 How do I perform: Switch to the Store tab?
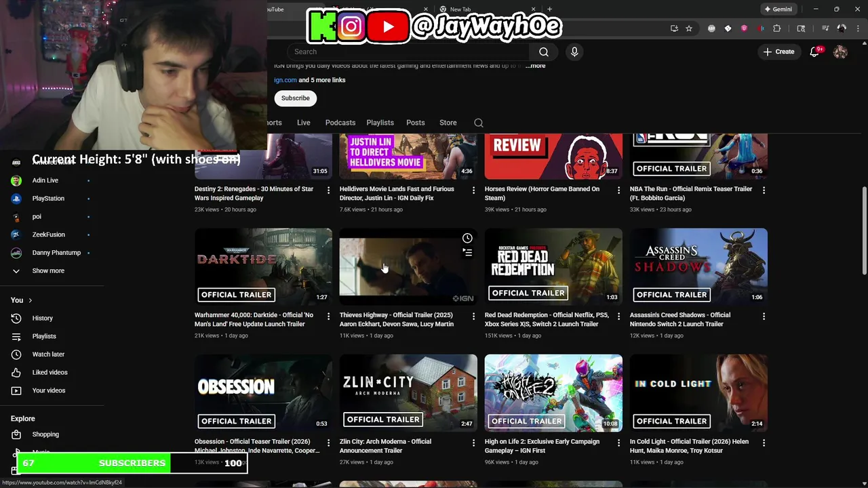(x=448, y=123)
